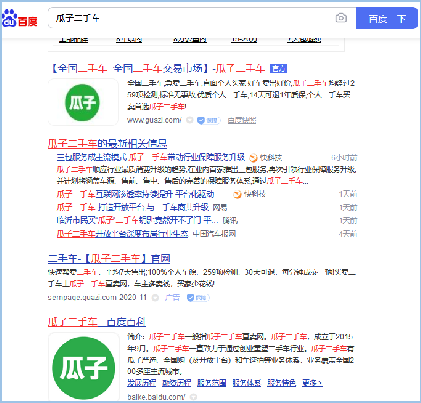
Task: Click the gray icon after baike.baidu.com
Action: [x=193, y=397]
